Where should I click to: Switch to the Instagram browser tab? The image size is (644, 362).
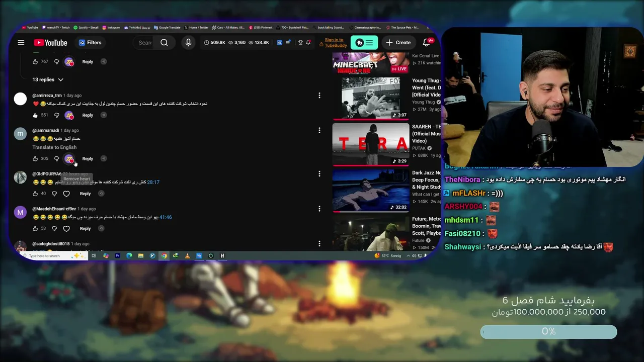click(x=111, y=28)
